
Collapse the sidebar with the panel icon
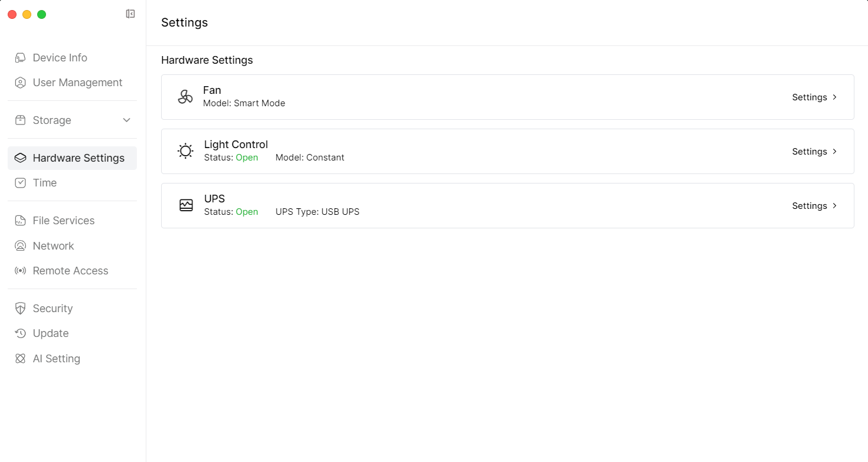pos(130,14)
